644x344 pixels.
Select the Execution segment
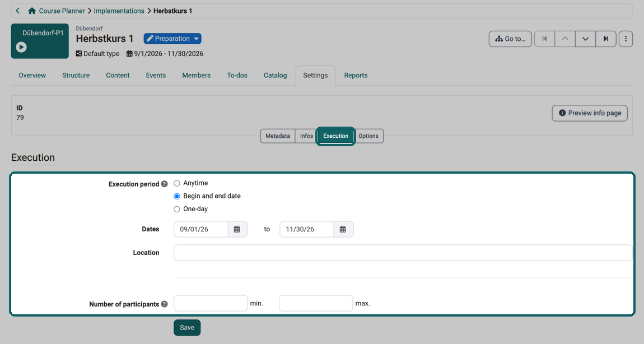pos(335,136)
